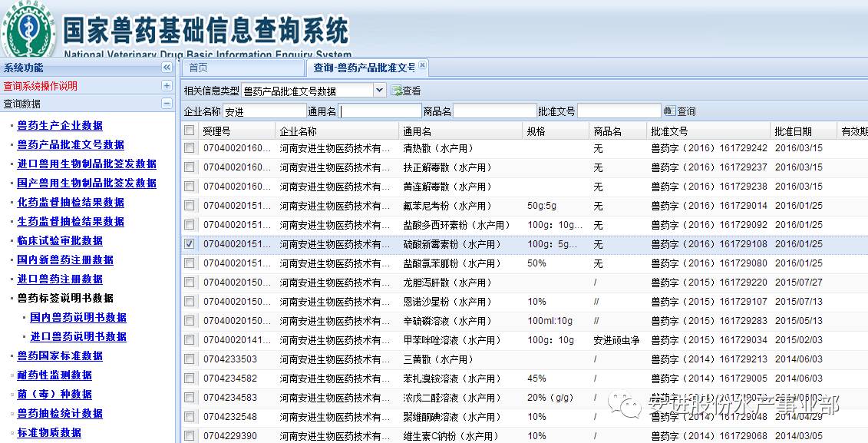868x443 pixels.
Task: Check the row for 黄连解毒散（水产用）
Action: pos(190,187)
